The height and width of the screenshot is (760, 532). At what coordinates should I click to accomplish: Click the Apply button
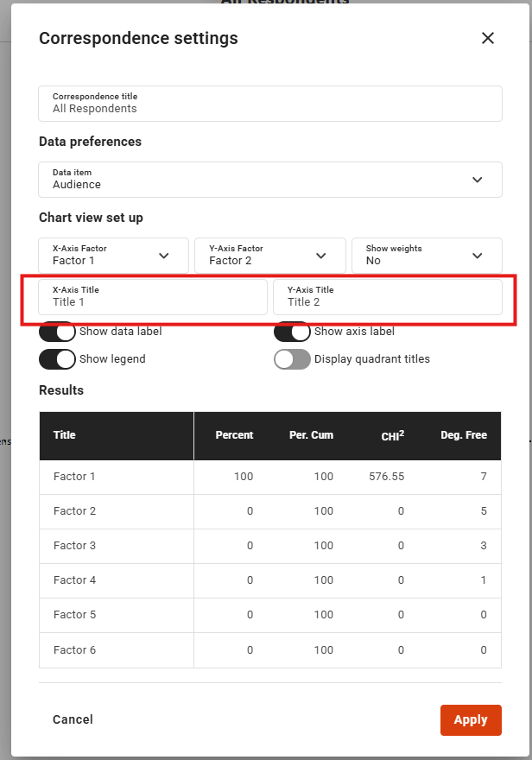(x=471, y=719)
